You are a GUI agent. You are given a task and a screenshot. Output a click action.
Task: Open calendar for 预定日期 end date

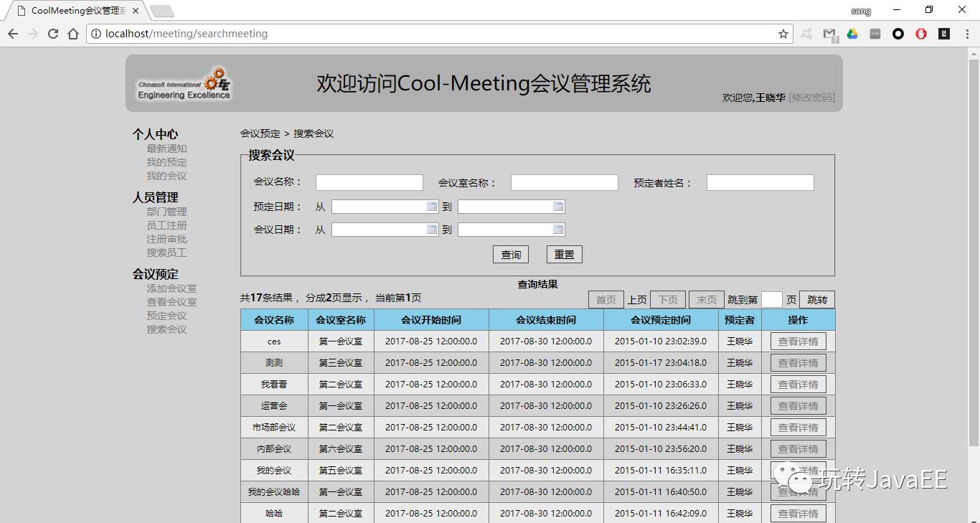pyautogui.click(x=558, y=207)
